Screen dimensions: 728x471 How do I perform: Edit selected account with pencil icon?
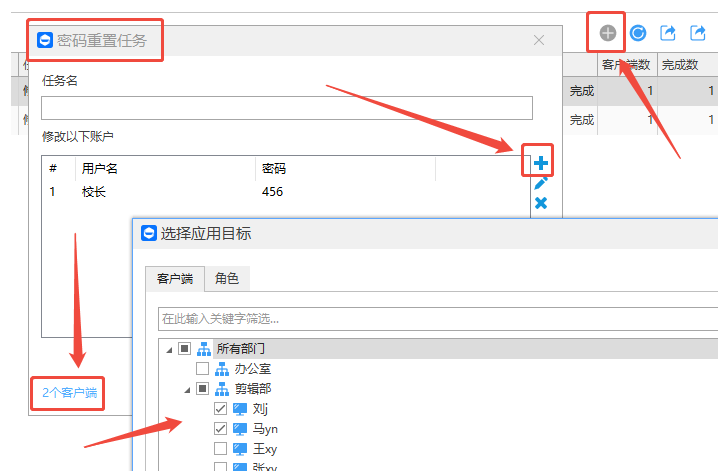coord(540,183)
